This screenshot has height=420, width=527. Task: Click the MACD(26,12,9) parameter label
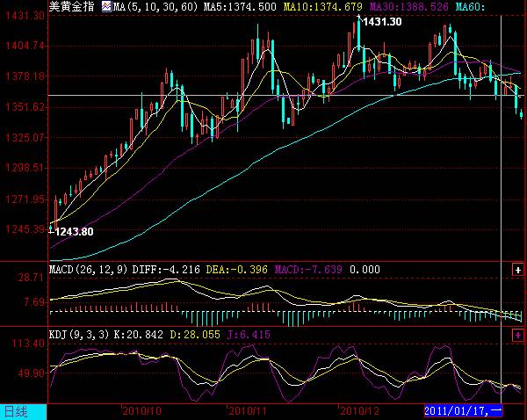point(88,270)
